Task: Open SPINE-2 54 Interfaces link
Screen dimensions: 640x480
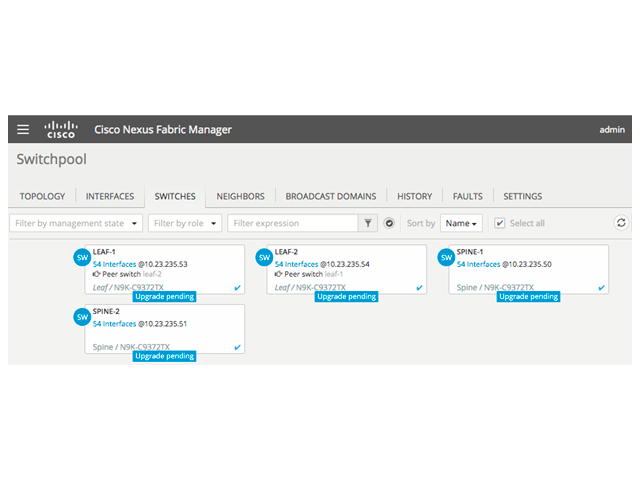Action: click(x=114, y=324)
